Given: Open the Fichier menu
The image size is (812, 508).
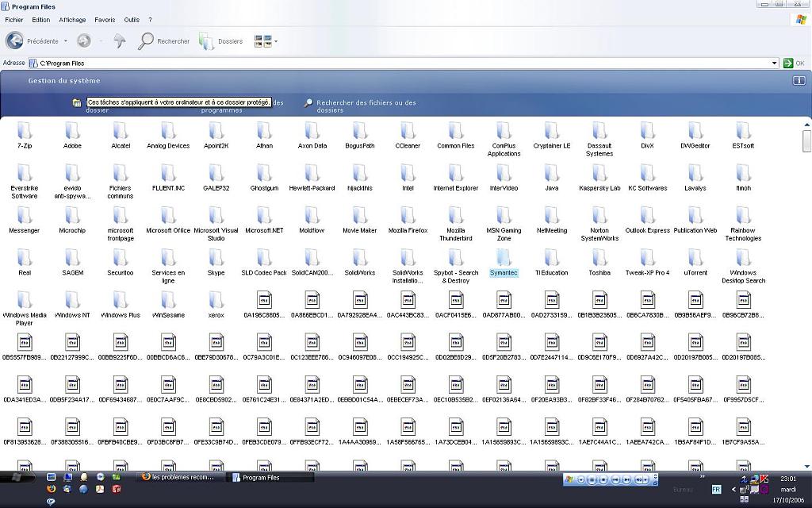Looking at the screenshot, I should point(14,20).
